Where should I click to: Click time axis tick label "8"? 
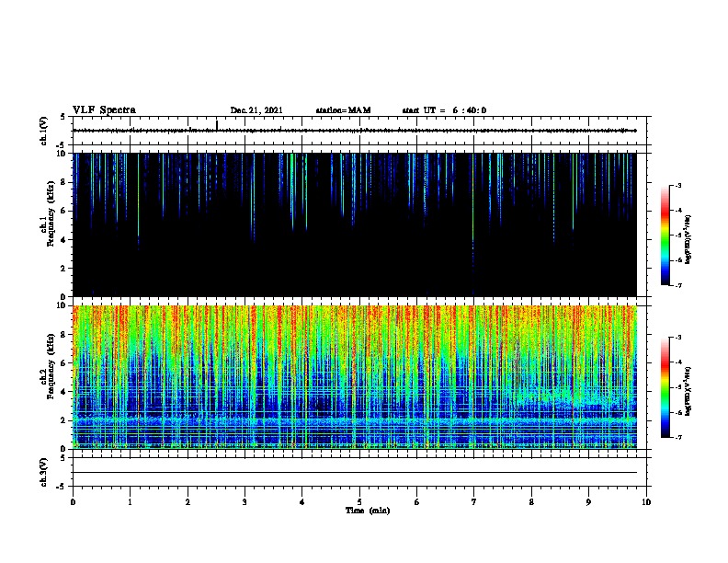pyautogui.click(x=531, y=501)
